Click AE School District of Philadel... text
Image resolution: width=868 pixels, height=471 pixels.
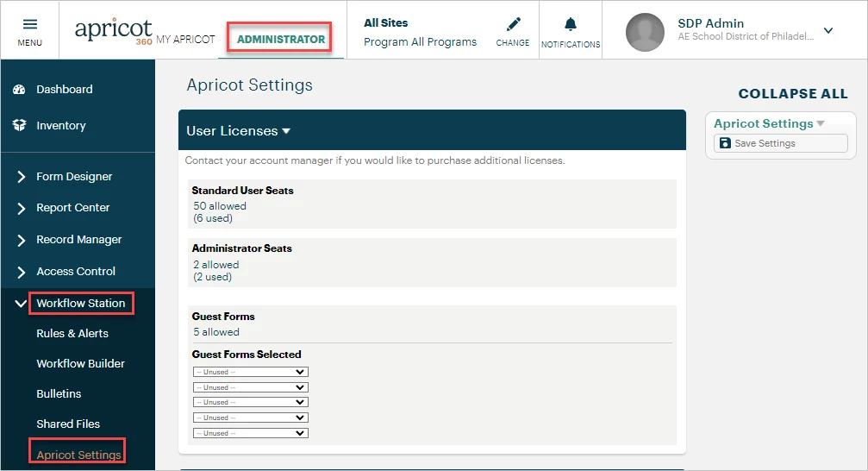click(x=746, y=36)
